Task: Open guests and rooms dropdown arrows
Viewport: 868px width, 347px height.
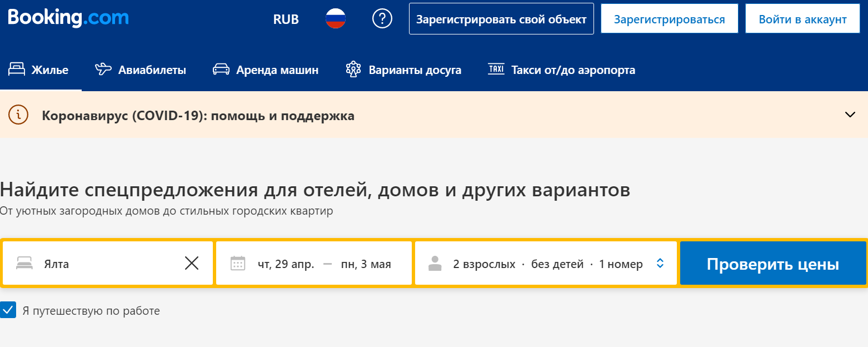Action: (660, 264)
